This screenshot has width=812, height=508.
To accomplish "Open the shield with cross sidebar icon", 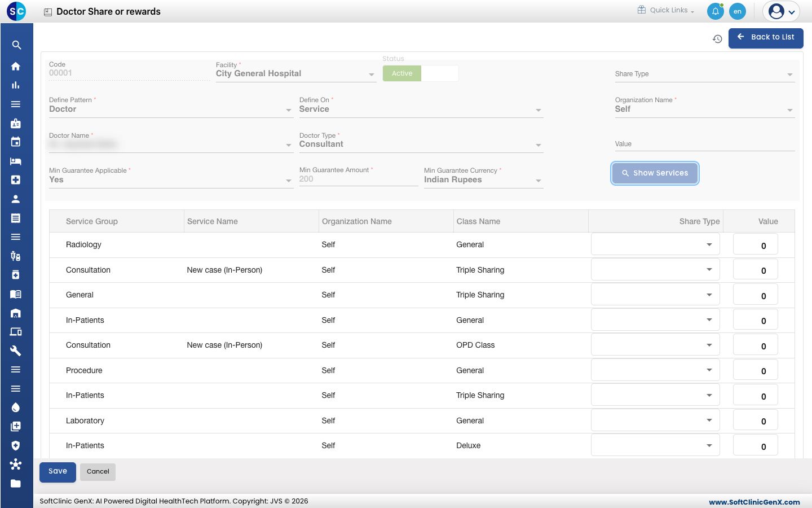I will 16,445.
